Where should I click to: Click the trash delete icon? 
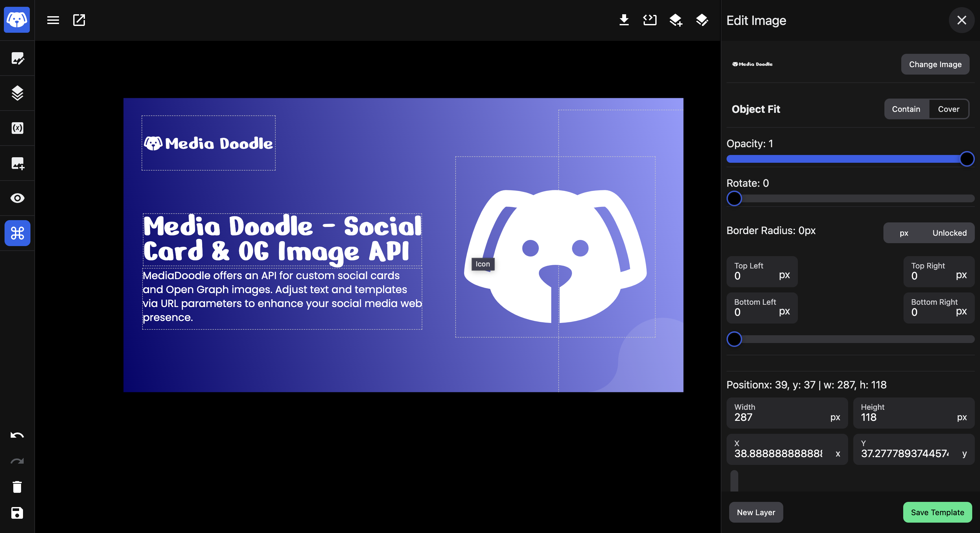coord(17,487)
